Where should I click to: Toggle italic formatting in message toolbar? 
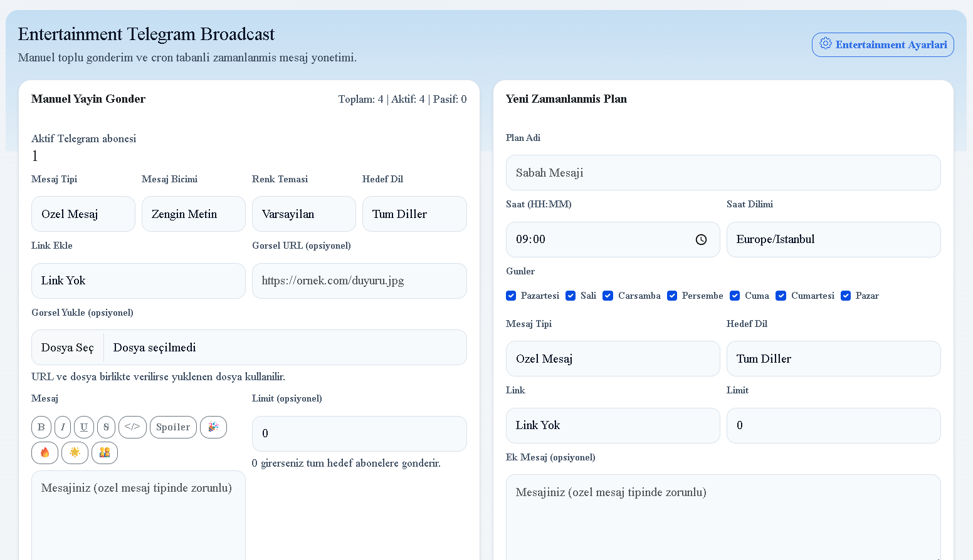point(63,427)
